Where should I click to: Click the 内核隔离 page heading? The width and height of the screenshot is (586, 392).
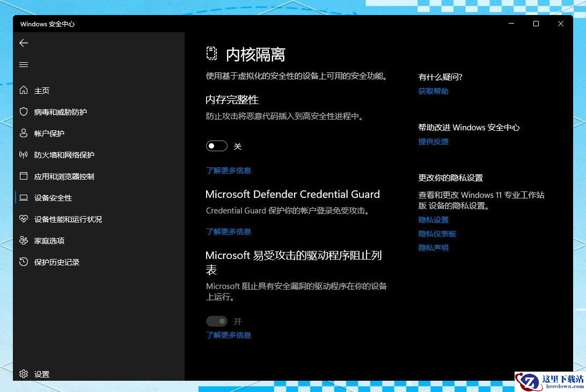pyautogui.click(x=255, y=55)
